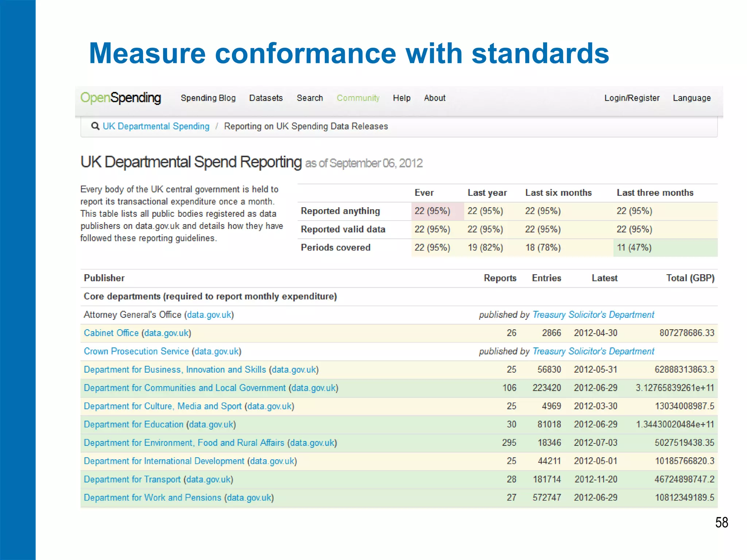Viewport: 747px width, 560px height.
Task: Click the 'Last six months' column header
Action: pyautogui.click(x=558, y=193)
